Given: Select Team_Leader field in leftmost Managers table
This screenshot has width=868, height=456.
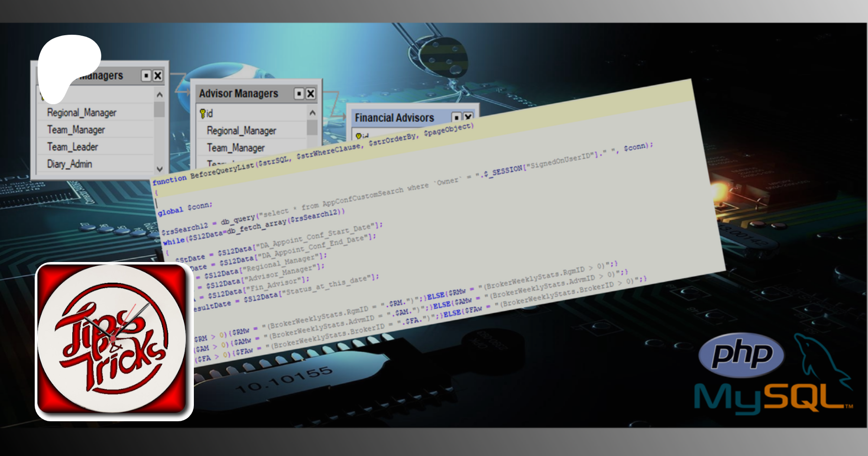Looking at the screenshot, I should [x=73, y=147].
